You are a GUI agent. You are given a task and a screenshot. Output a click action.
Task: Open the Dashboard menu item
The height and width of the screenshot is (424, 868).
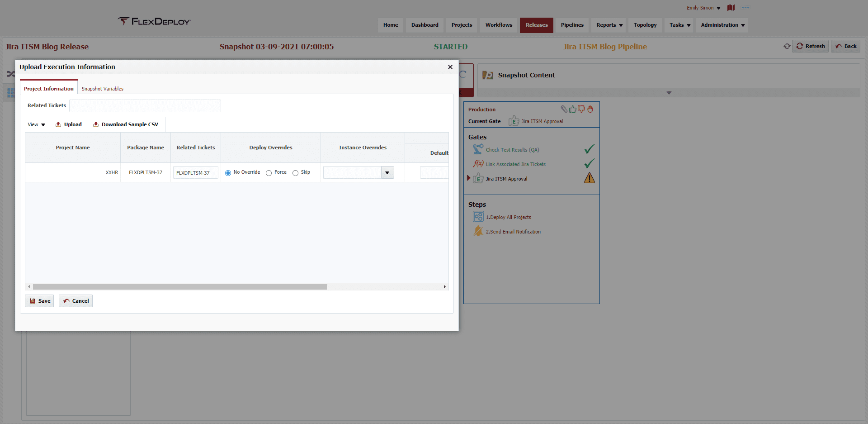click(425, 25)
